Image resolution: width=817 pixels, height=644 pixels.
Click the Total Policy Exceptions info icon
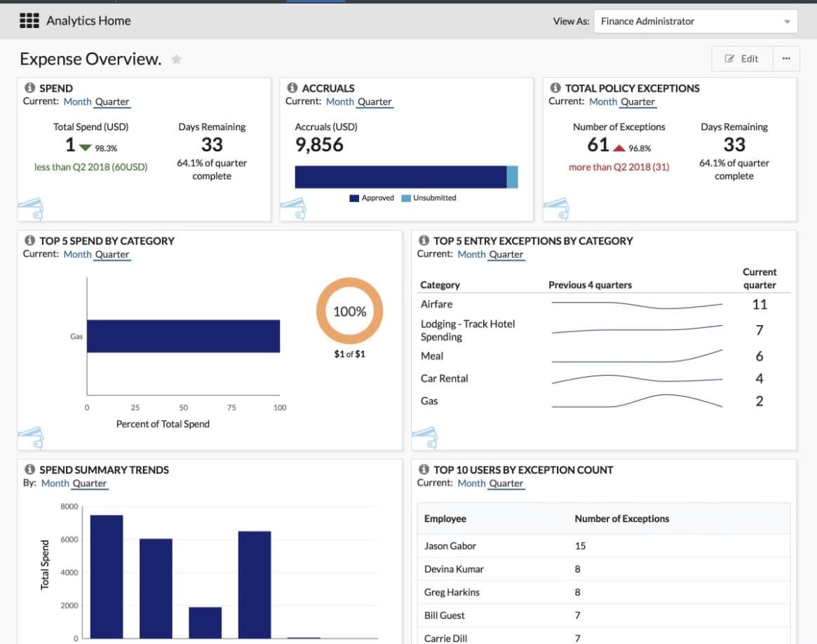tap(555, 88)
